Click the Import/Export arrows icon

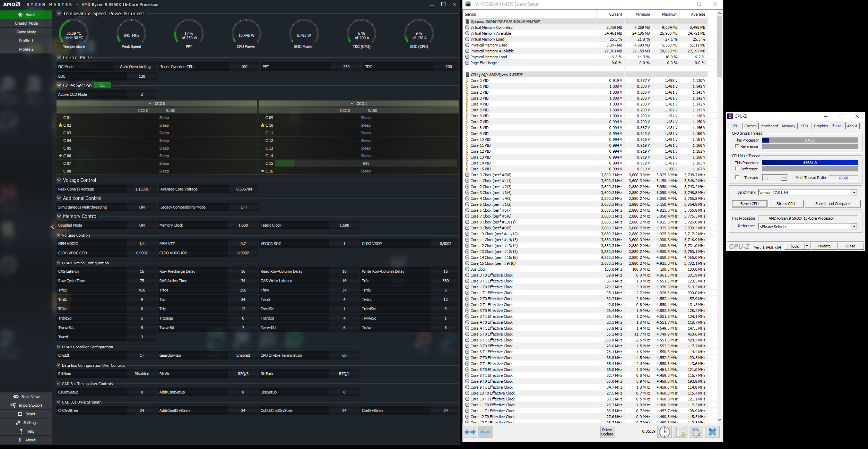tap(13, 405)
